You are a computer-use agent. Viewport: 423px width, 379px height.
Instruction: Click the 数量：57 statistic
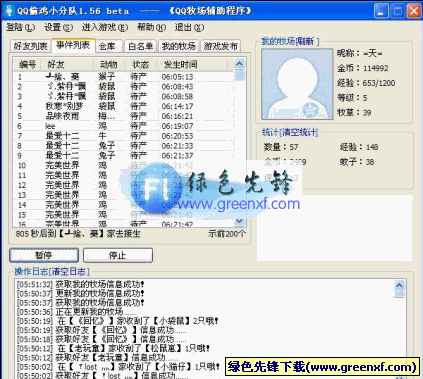coord(281,147)
